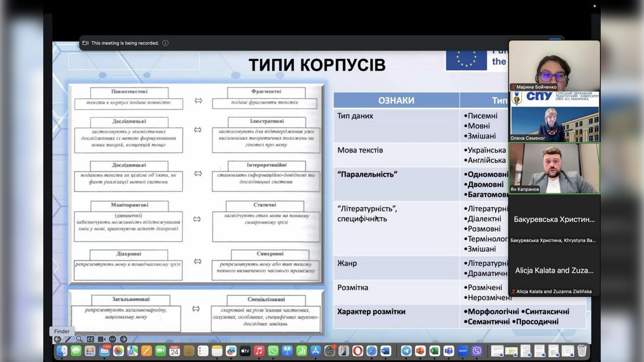Select Марина Бойченко video thumbnail
This screenshot has height=362, width=644.
(x=554, y=66)
